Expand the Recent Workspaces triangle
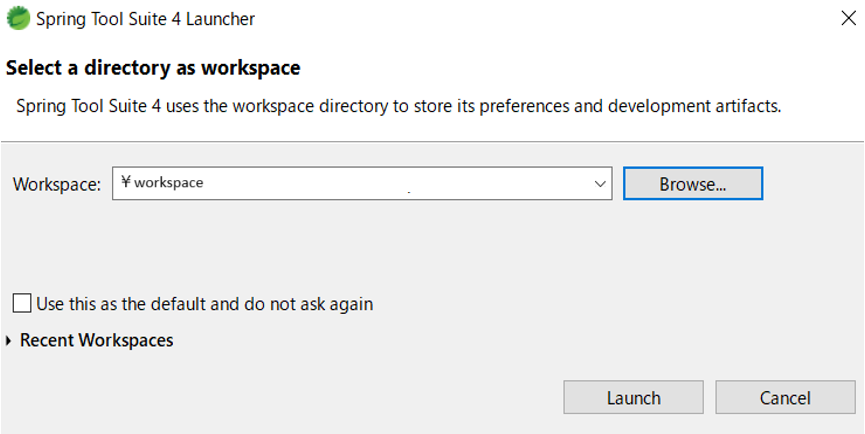This screenshot has height=434, width=865. [9, 341]
